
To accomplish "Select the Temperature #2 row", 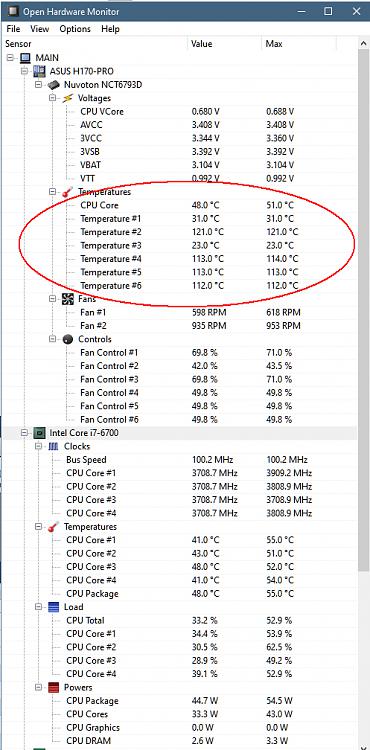I will click(x=179, y=232).
